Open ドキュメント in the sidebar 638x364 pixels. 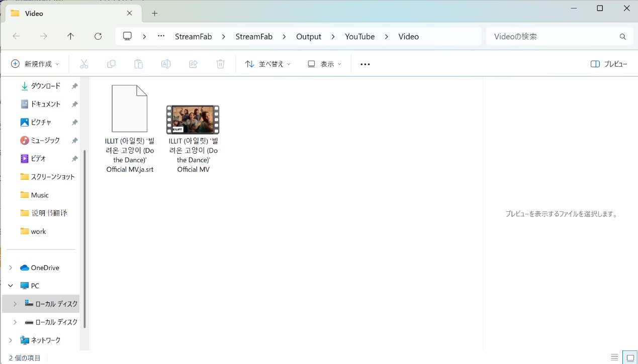click(x=46, y=104)
